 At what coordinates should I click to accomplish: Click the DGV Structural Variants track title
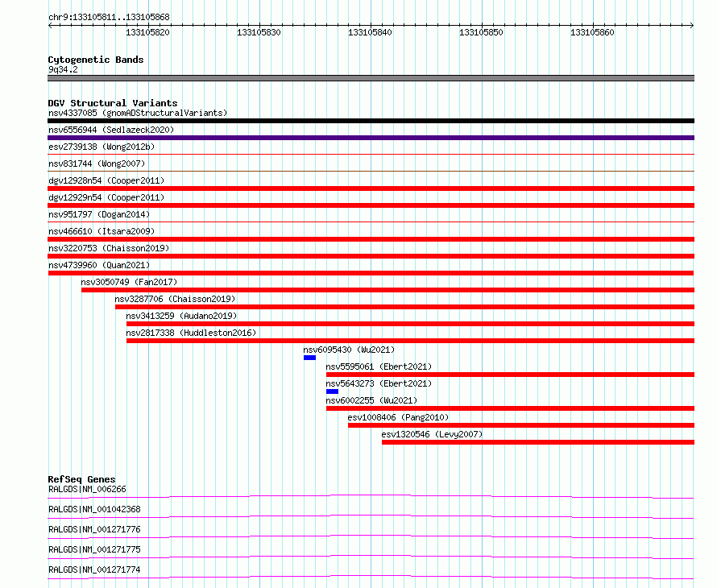(x=113, y=103)
